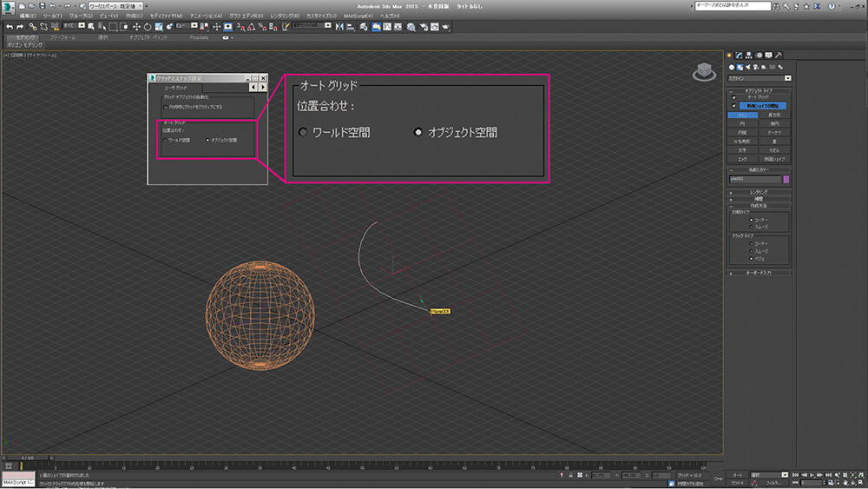Open the スプライン category dropdown
The height and width of the screenshot is (489, 868).
[759, 79]
